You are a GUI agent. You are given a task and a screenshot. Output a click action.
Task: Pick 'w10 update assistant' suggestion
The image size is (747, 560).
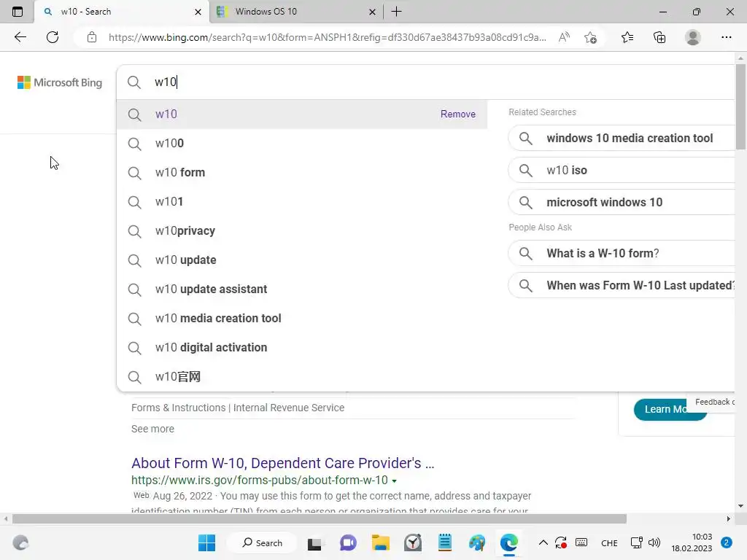[x=302, y=289]
